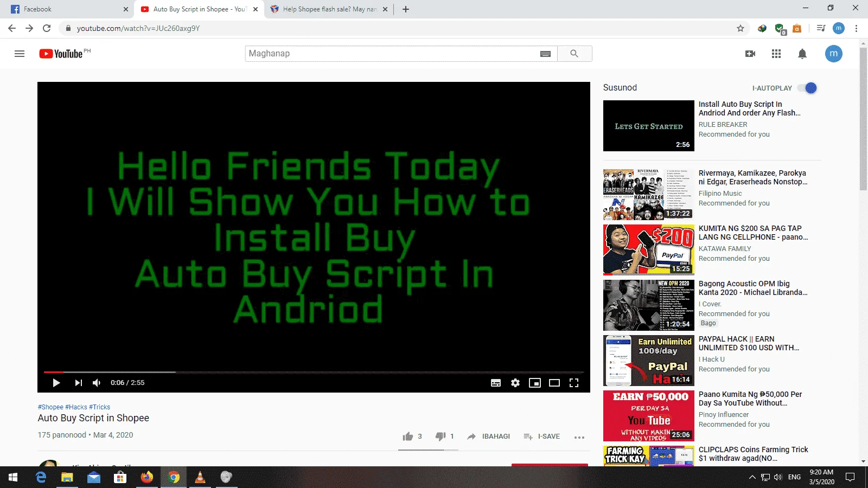The height and width of the screenshot is (488, 868).
Task: Enter full screen mode
Action: point(574,383)
